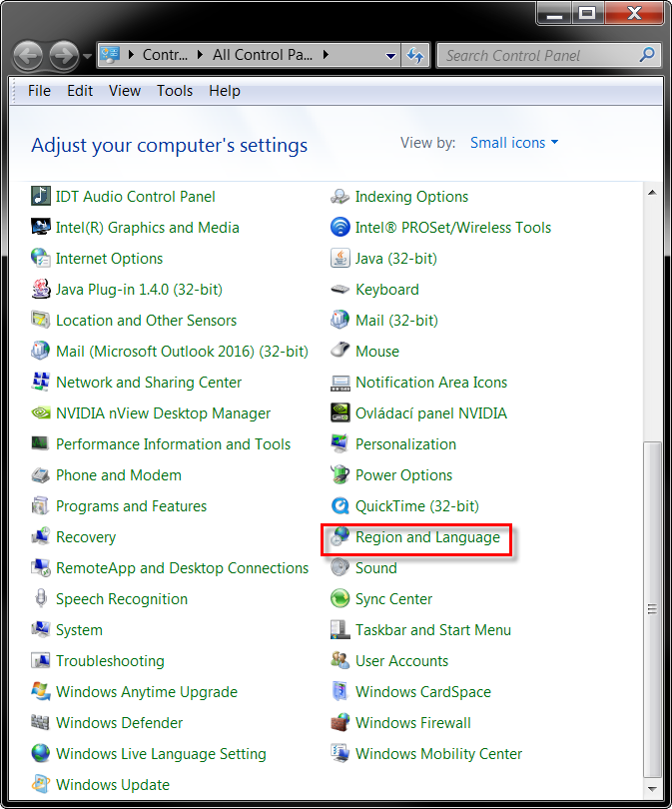Open Internet Options icon
Screen dimensions: 672x809
[x=41, y=259]
